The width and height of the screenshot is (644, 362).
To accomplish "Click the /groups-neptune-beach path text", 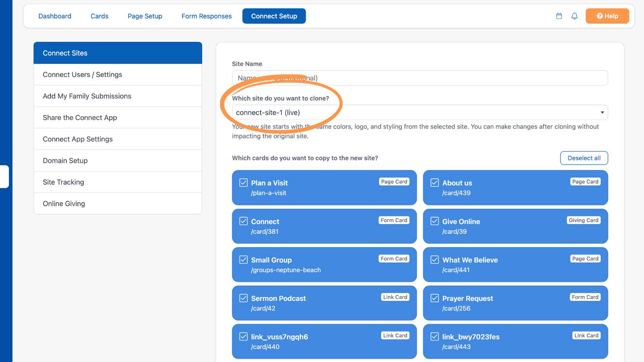I will [x=286, y=270].
